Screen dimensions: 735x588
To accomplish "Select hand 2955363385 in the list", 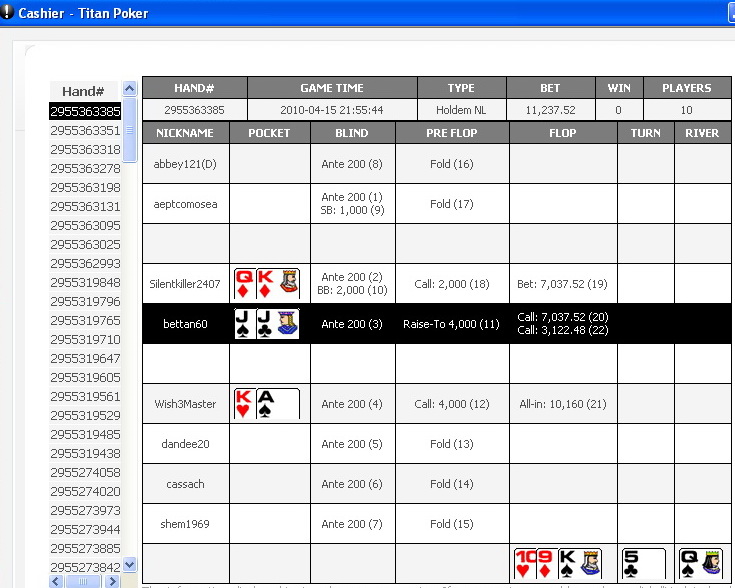I will coord(85,111).
